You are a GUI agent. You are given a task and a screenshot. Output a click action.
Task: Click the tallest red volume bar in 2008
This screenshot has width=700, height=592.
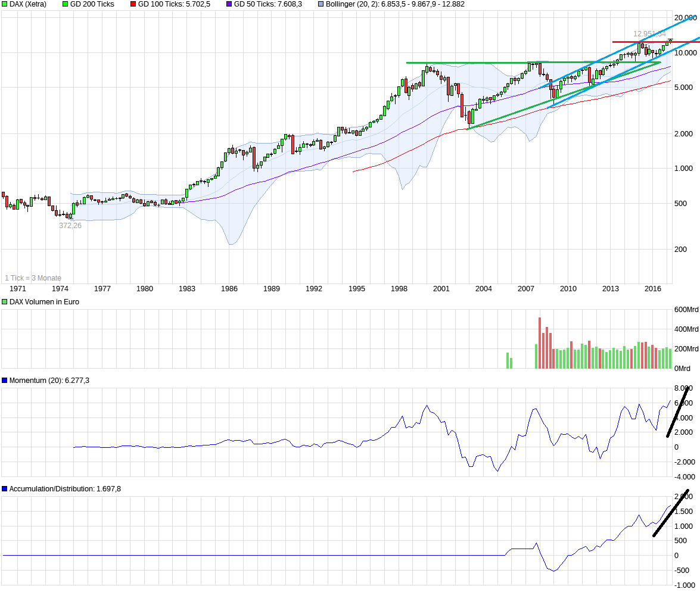tap(540, 343)
